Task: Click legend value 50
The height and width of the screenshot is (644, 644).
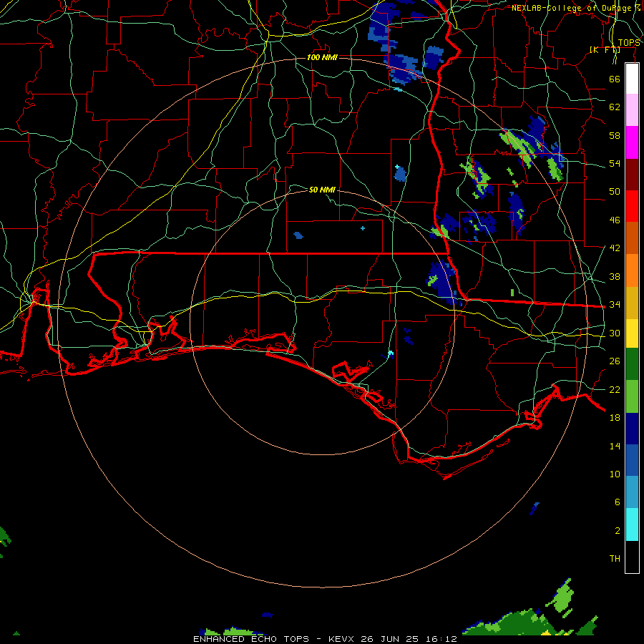Action: pos(615,192)
